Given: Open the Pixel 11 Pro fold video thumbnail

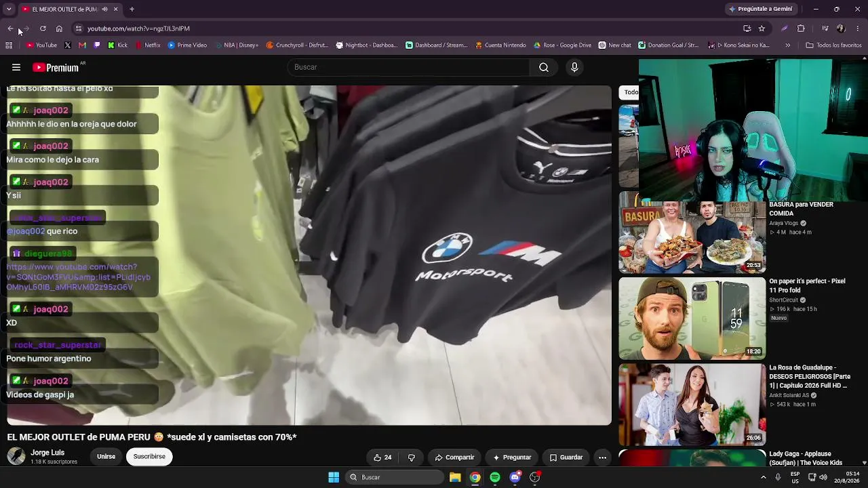Looking at the screenshot, I should click(692, 319).
